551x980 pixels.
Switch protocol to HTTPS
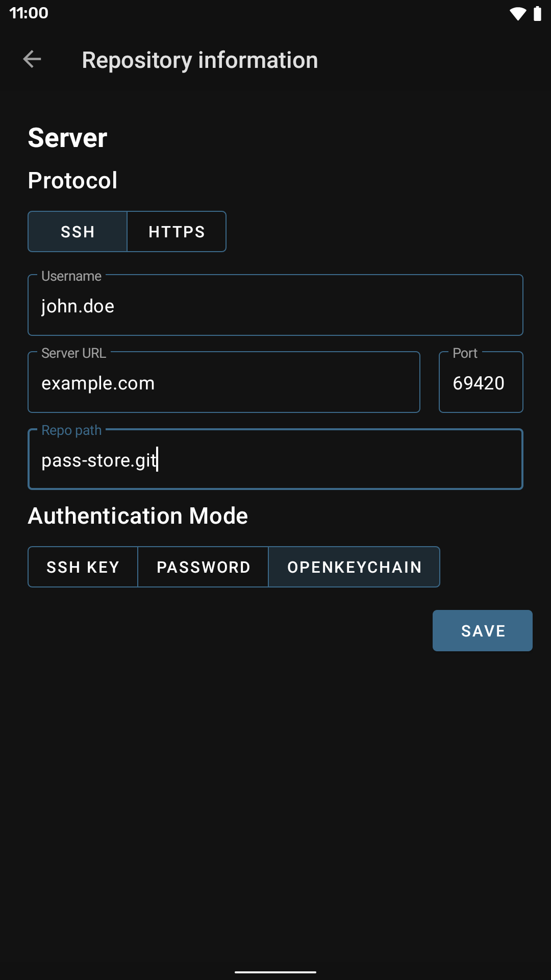[177, 232]
